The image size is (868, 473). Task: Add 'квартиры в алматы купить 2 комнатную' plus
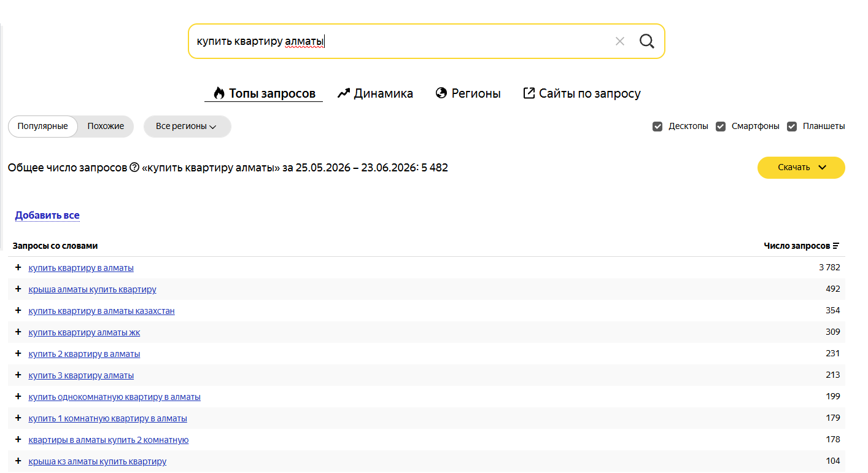point(18,440)
